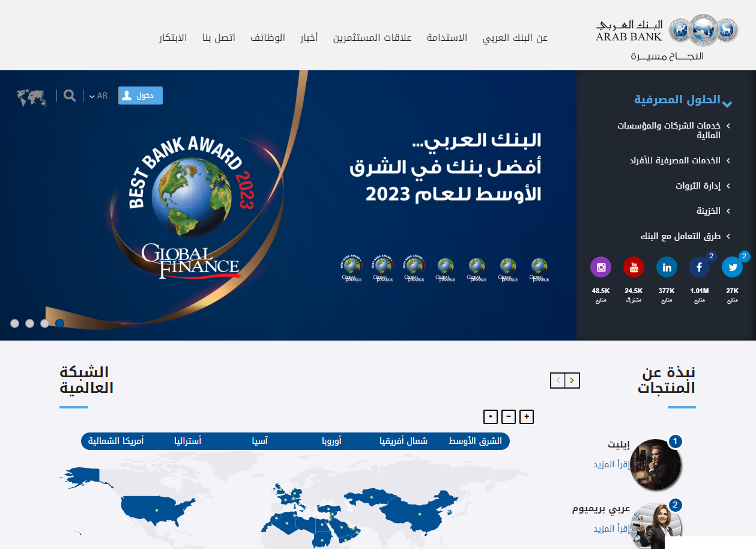Image resolution: width=756 pixels, height=549 pixels.
Task: Open عن البنك العربي menu
Action: [x=515, y=38]
